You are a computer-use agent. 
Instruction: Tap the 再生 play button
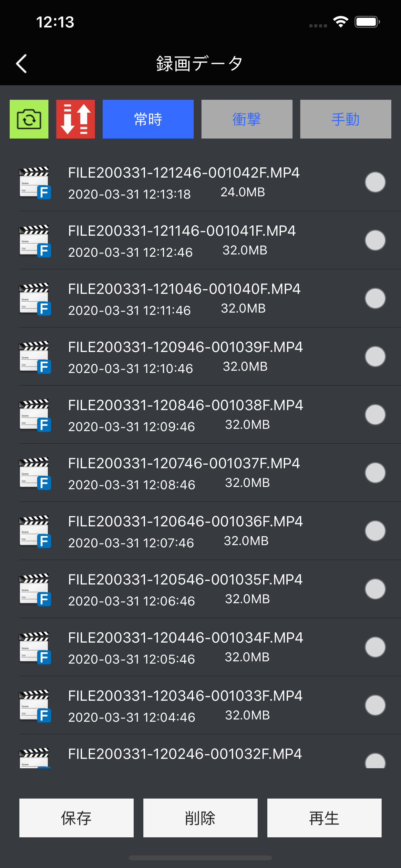pyautogui.click(x=324, y=818)
